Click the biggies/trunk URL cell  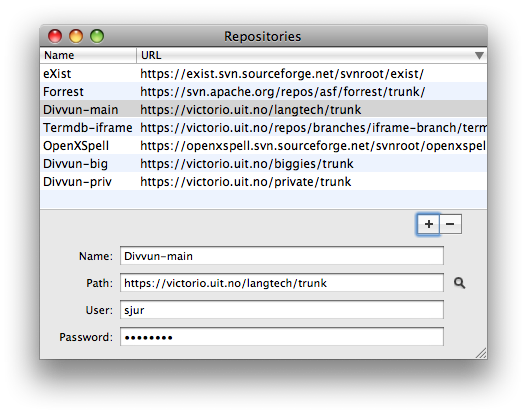pyautogui.click(x=247, y=164)
